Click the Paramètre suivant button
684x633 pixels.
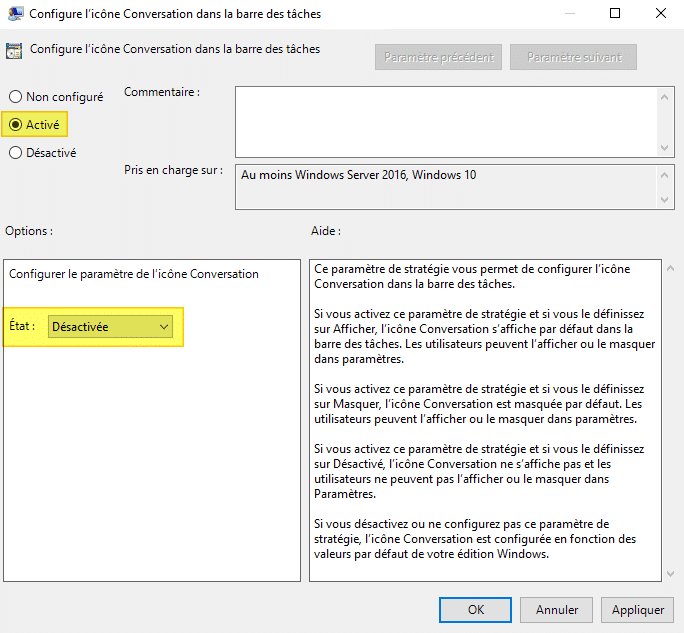click(x=573, y=57)
